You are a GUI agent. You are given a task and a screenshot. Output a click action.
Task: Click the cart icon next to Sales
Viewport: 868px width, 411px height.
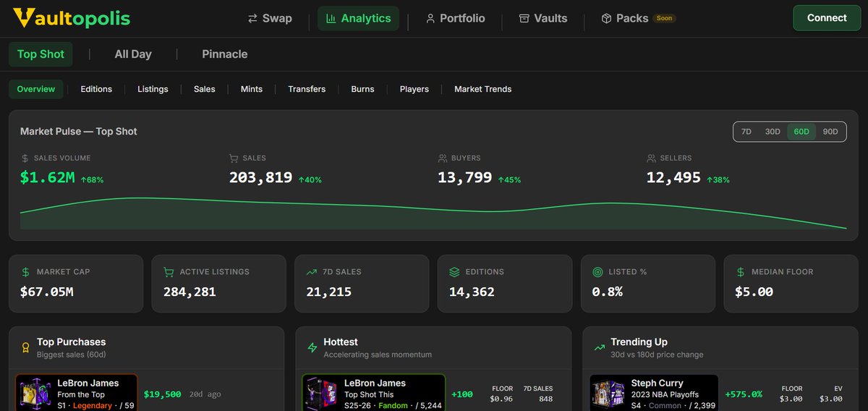click(x=234, y=158)
